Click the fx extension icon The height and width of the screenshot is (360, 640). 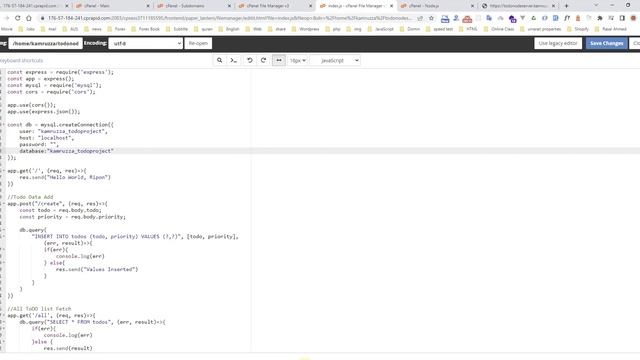[x=567, y=18]
